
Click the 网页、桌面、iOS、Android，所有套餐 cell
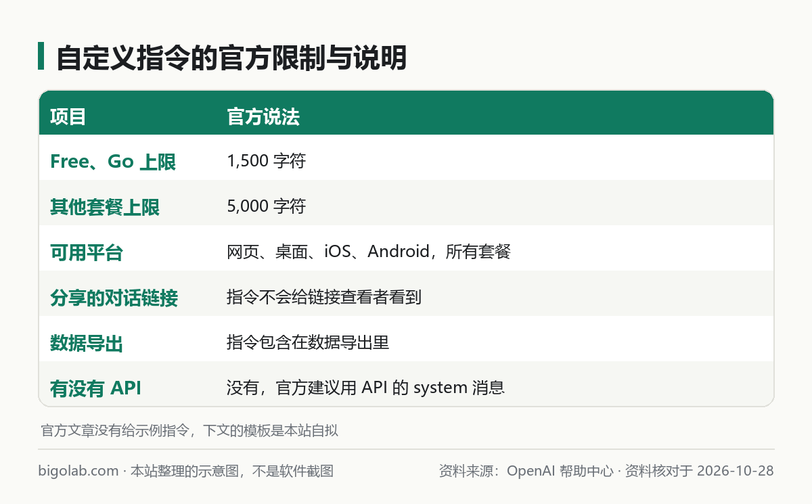pyautogui.click(x=369, y=252)
